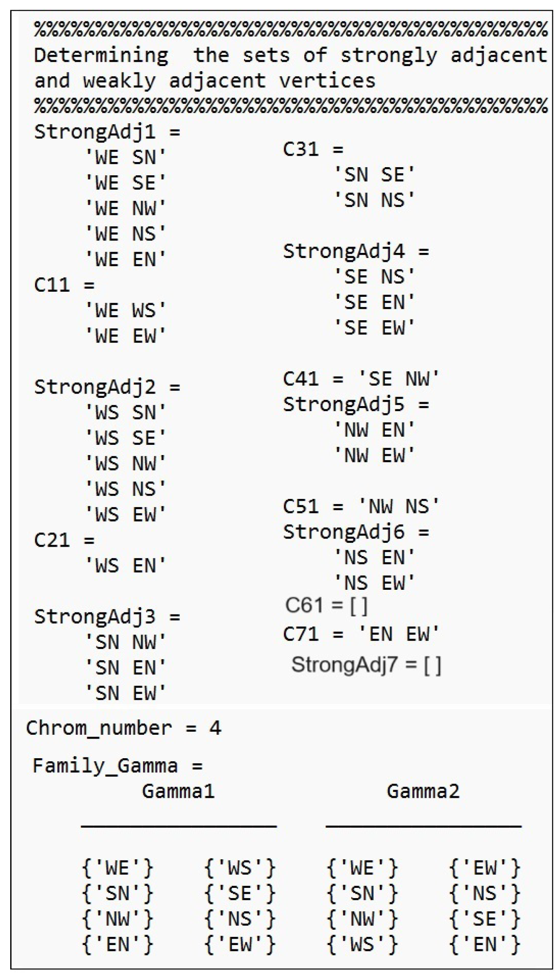This screenshot has height=977, width=560.
Task: Click the 'C11 =' variable label
Action: (x=64, y=285)
